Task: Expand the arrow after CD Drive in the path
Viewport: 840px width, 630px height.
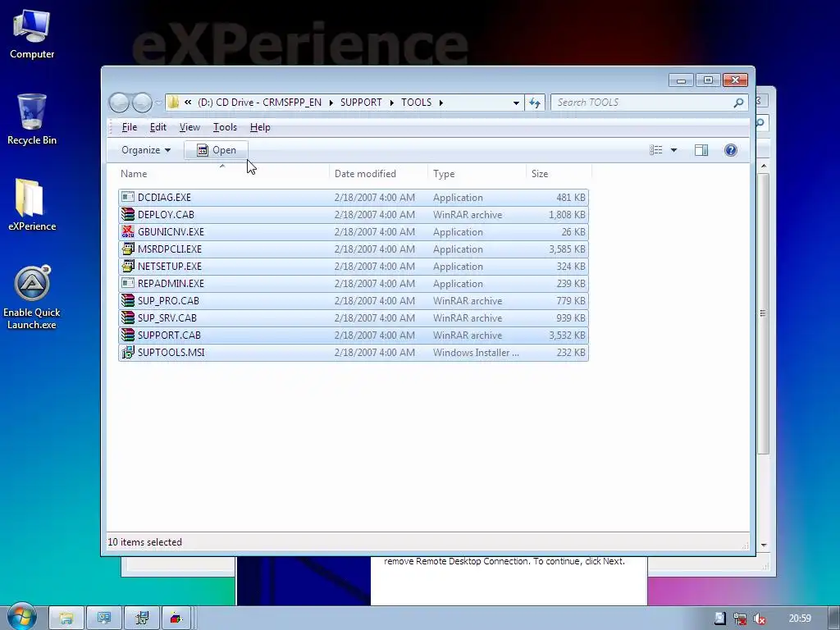Action: tap(331, 103)
